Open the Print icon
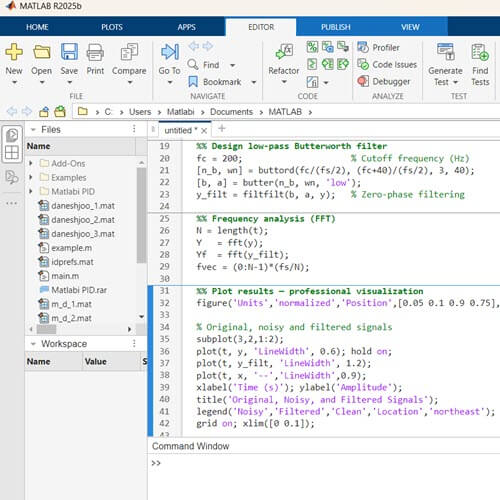 [x=95, y=52]
